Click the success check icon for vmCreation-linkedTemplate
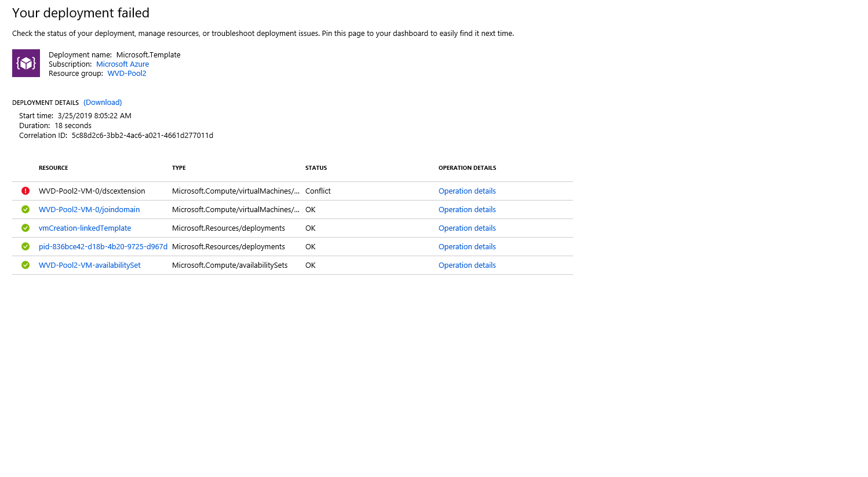 point(25,228)
